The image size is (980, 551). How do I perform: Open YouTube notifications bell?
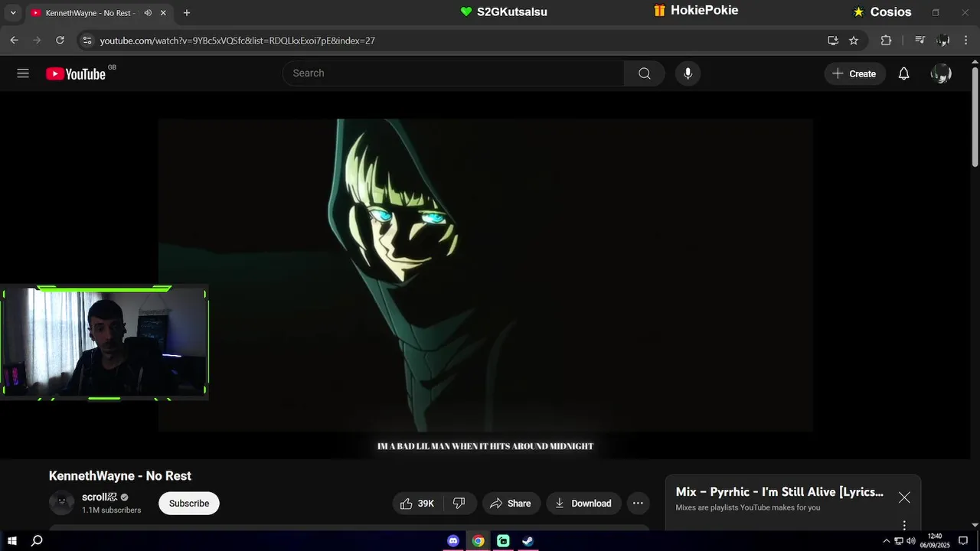click(x=903, y=73)
